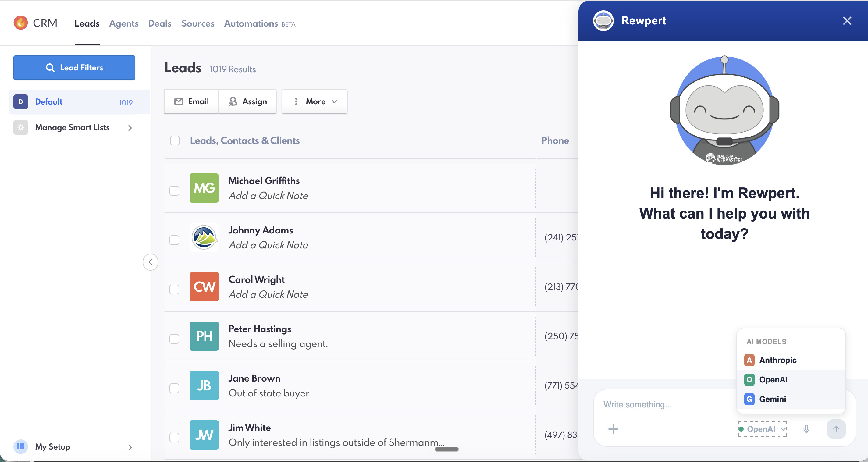Click the Rewpert avatar in chat header
Image resolution: width=868 pixels, height=462 pixels.
(603, 21)
